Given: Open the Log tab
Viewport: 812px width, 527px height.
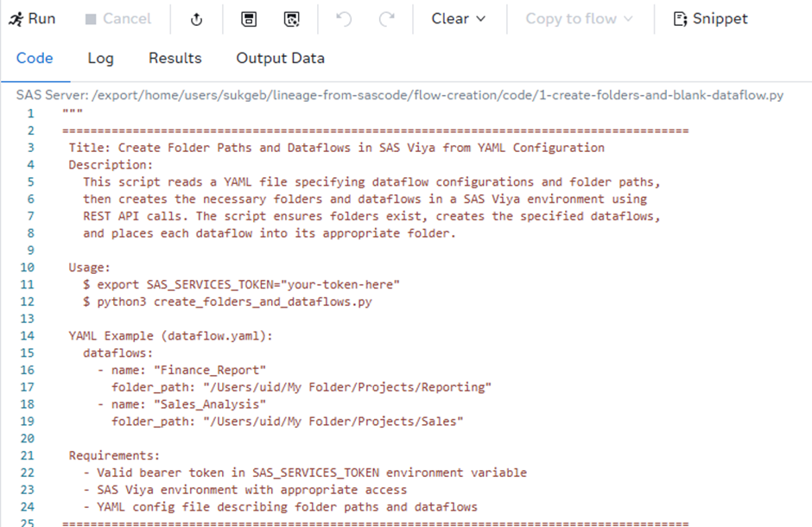Looking at the screenshot, I should 100,59.
